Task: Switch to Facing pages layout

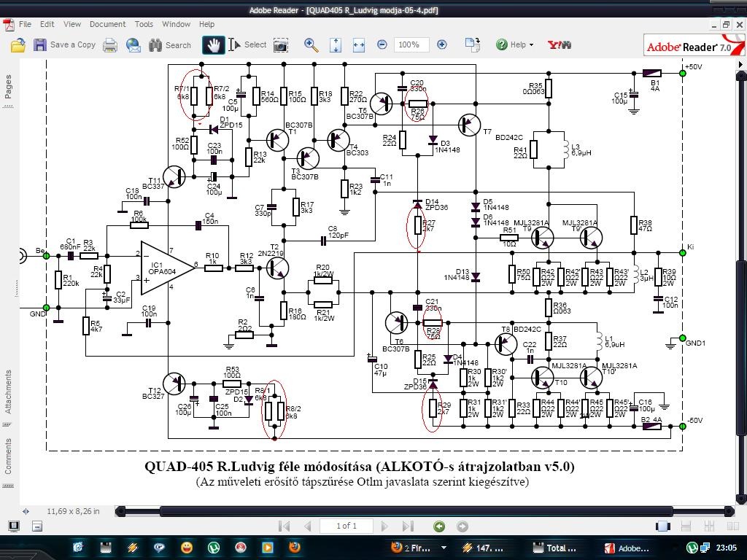Action: [x=732, y=526]
